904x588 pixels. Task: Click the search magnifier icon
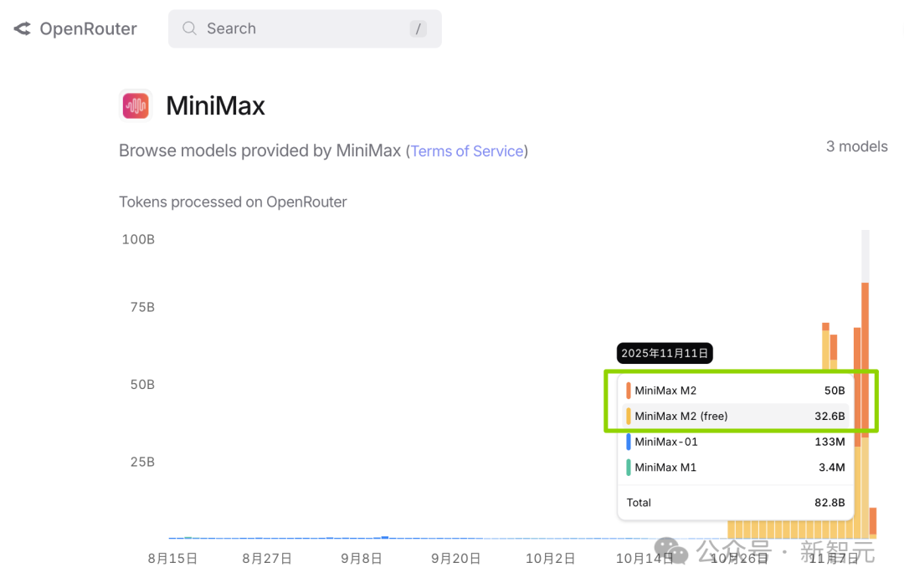pos(190,28)
